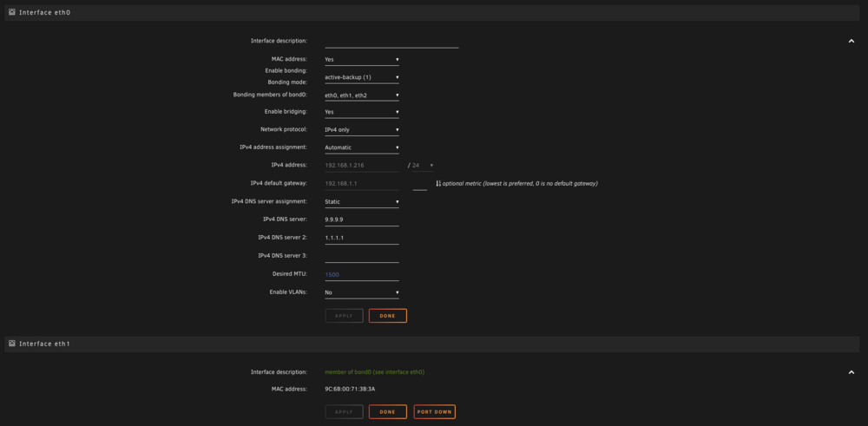Click the gateway optional metric field
Screen dimensions: 868x426
(420, 184)
